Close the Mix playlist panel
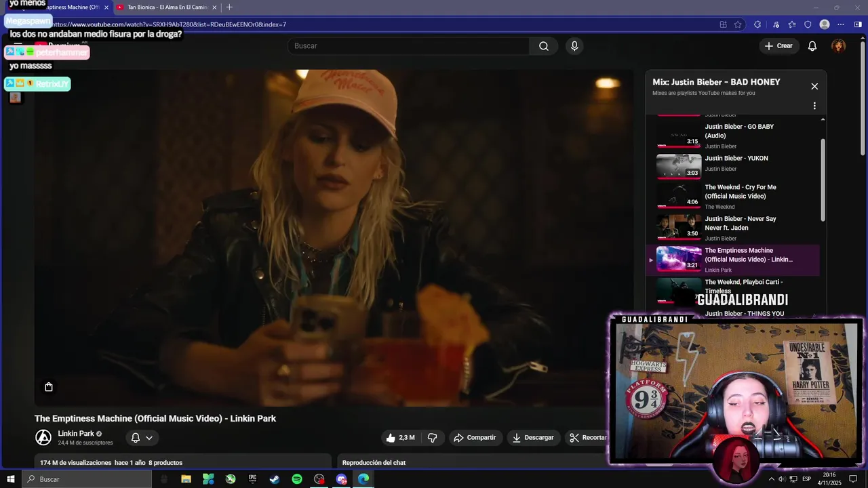 [x=814, y=86]
